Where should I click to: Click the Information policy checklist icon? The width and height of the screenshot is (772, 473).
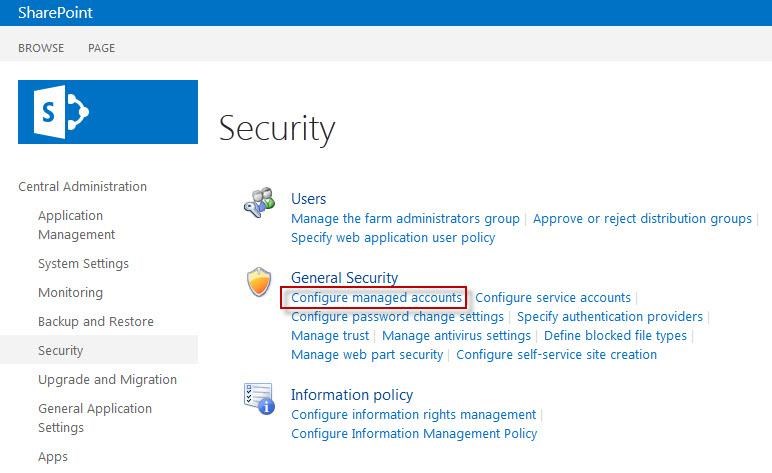(259, 399)
